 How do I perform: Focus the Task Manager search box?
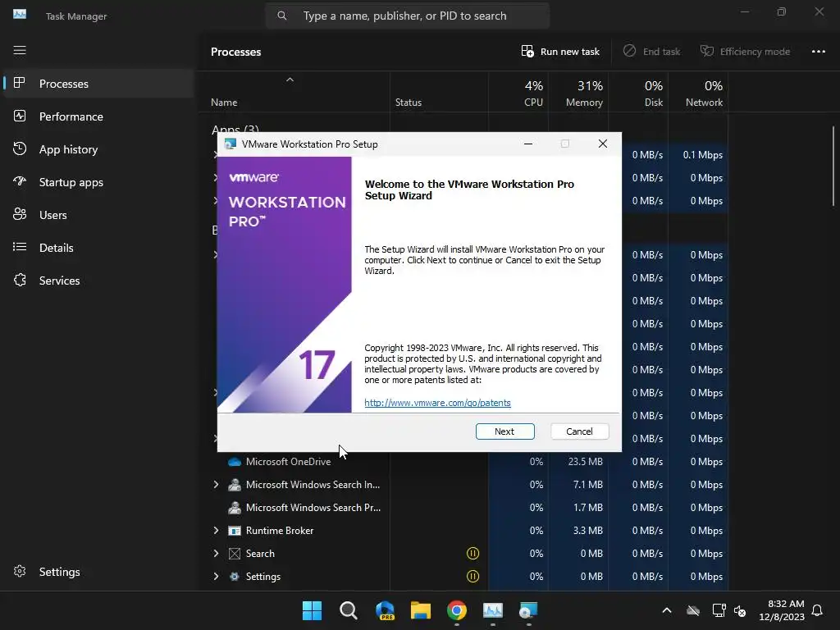[407, 16]
